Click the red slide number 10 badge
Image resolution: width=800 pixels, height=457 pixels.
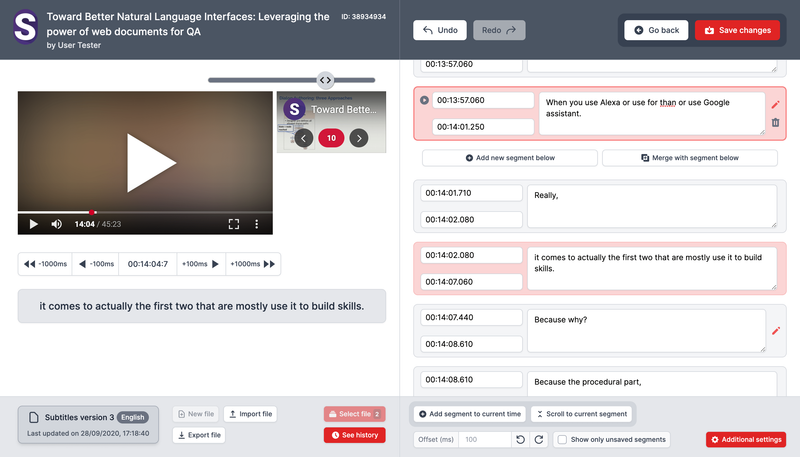coord(331,138)
